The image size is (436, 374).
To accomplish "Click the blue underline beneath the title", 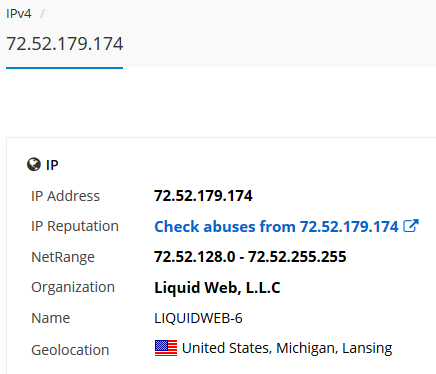I will (64, 68).
